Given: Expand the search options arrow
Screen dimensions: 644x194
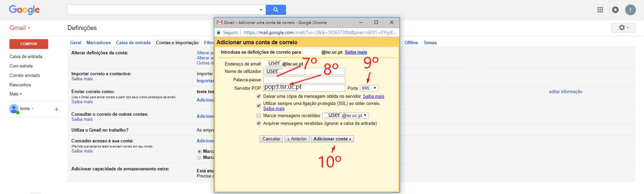Looking at the screenshot, I should 261,10.
